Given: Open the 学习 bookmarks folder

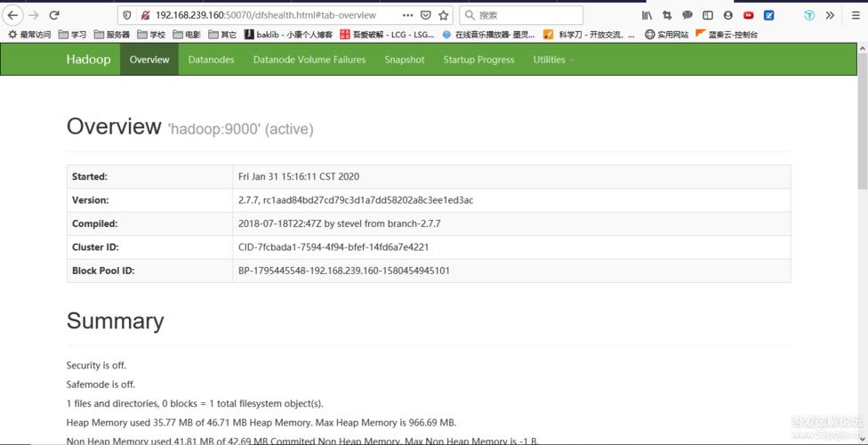Looking at the screenshot, I should click(x=72, y=35).
